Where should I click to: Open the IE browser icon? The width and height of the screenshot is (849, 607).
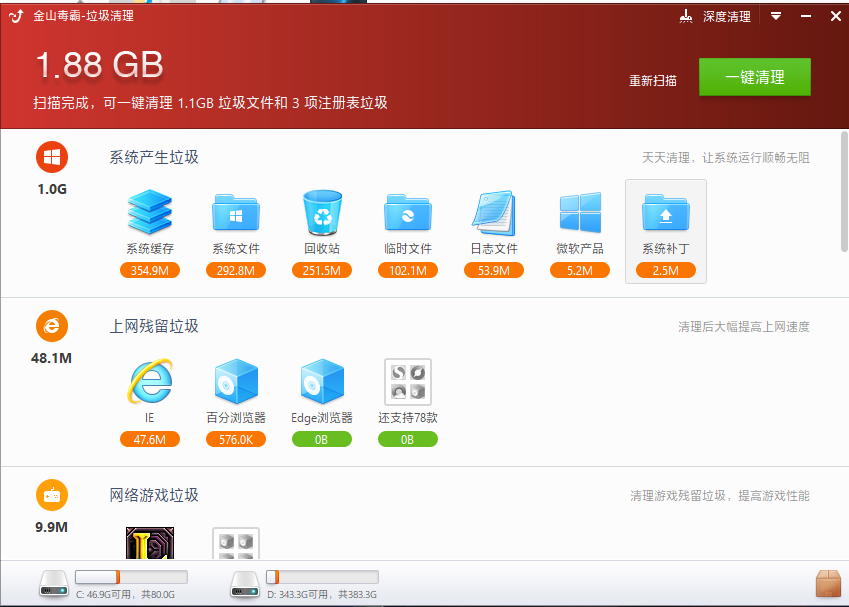tap(150, 381)
